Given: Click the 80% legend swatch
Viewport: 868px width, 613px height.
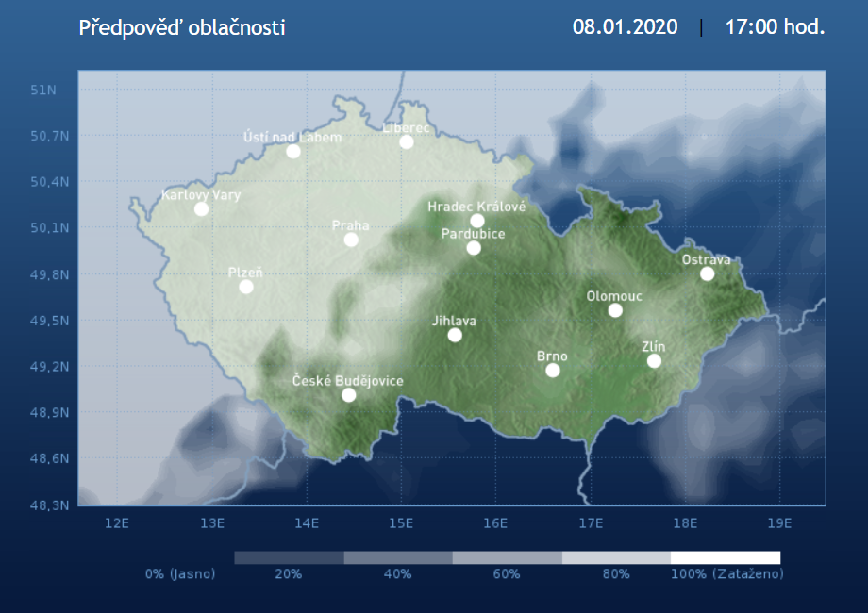Looking at the screenshot, I should point(616,557).
